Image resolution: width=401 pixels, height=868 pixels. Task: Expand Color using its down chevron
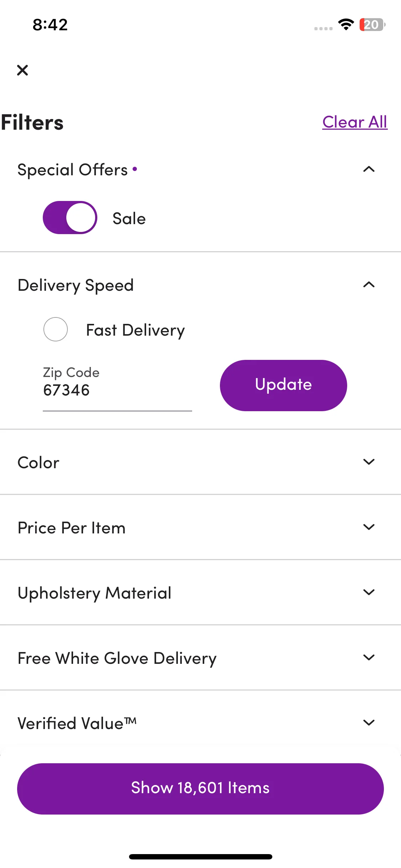[x=369, y=462]
